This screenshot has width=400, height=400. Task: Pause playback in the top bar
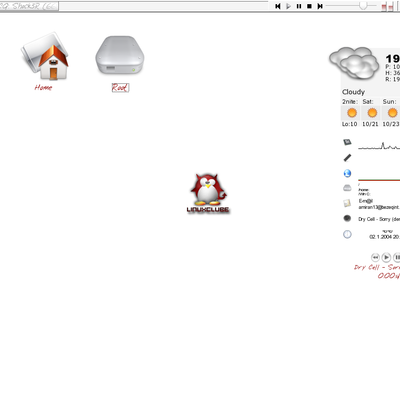point(299,6)
